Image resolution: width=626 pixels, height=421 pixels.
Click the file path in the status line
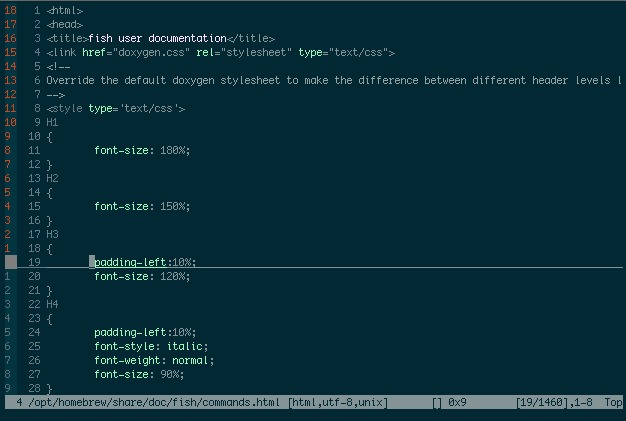[x=154, y=402]
